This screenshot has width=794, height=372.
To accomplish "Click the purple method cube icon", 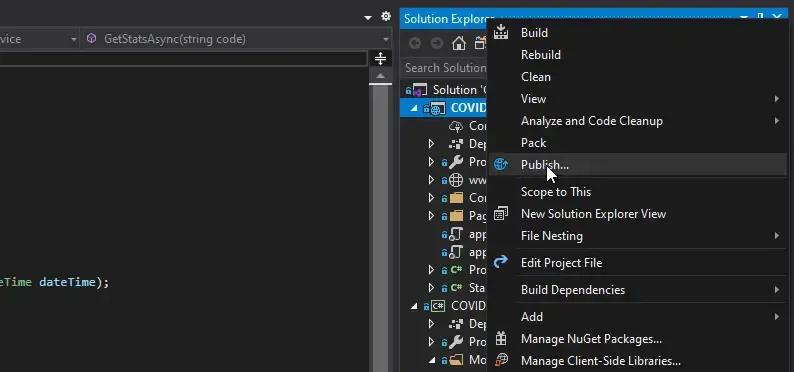I will pyautogui.click(x=91, y=38).
